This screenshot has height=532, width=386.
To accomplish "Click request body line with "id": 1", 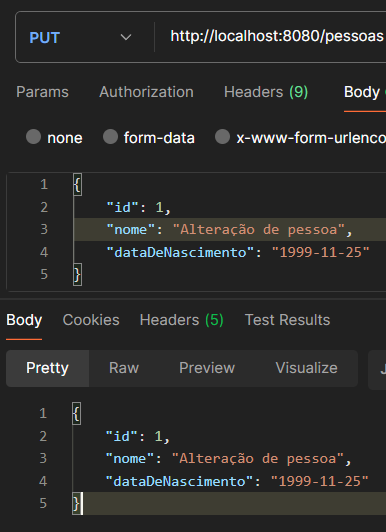I will click(x=139, y=207).
